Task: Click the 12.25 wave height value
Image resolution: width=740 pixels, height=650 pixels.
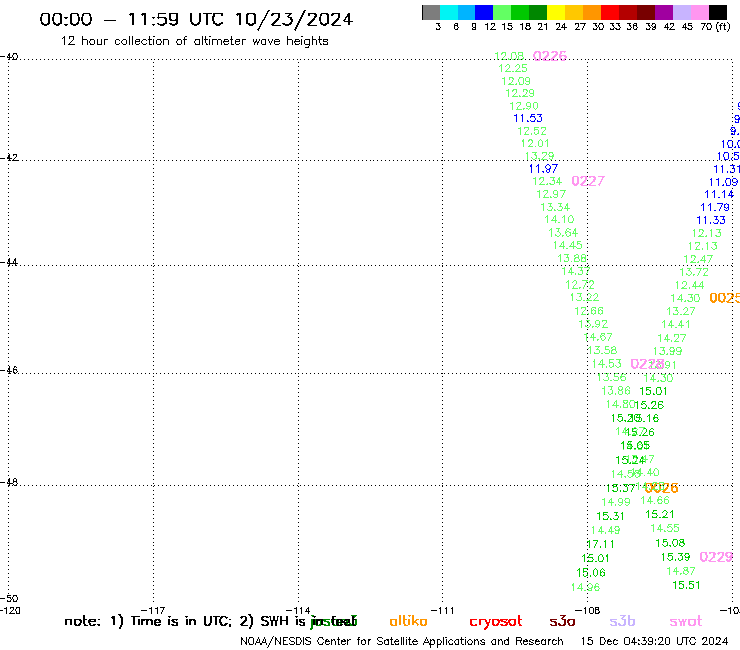Action: [x=513, y=68]
